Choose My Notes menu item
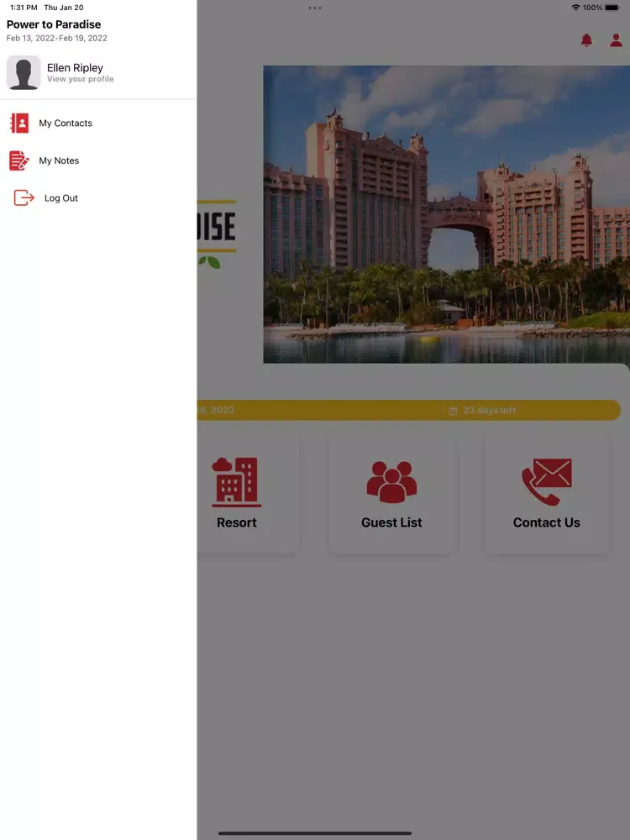This screenshot has width=630, height=840. (59, 160)
